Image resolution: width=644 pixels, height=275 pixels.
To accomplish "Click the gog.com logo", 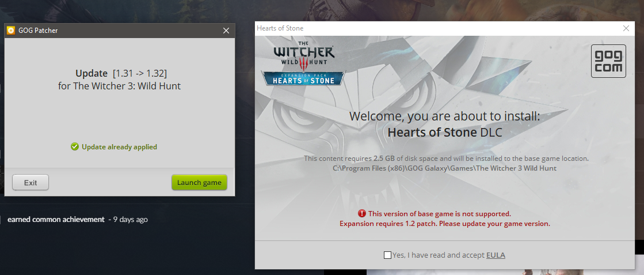I will click(x=608, y=61).
